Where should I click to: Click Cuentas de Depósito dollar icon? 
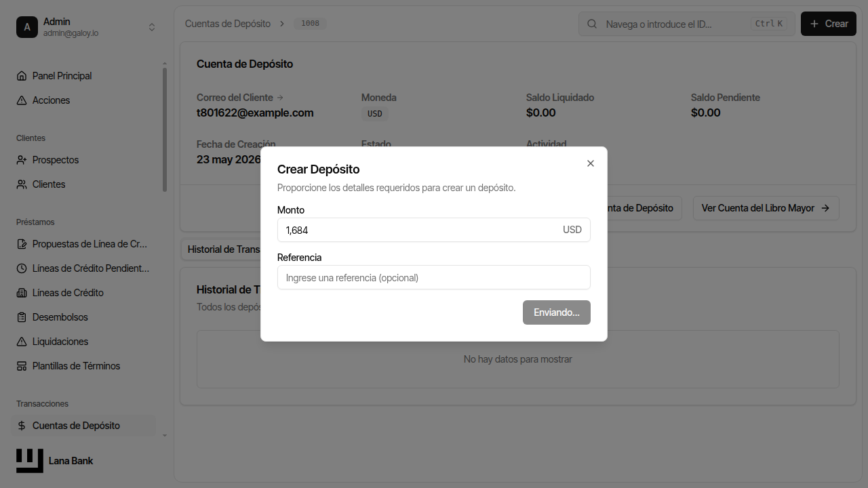pyautogui.click(x=22, y=426)
